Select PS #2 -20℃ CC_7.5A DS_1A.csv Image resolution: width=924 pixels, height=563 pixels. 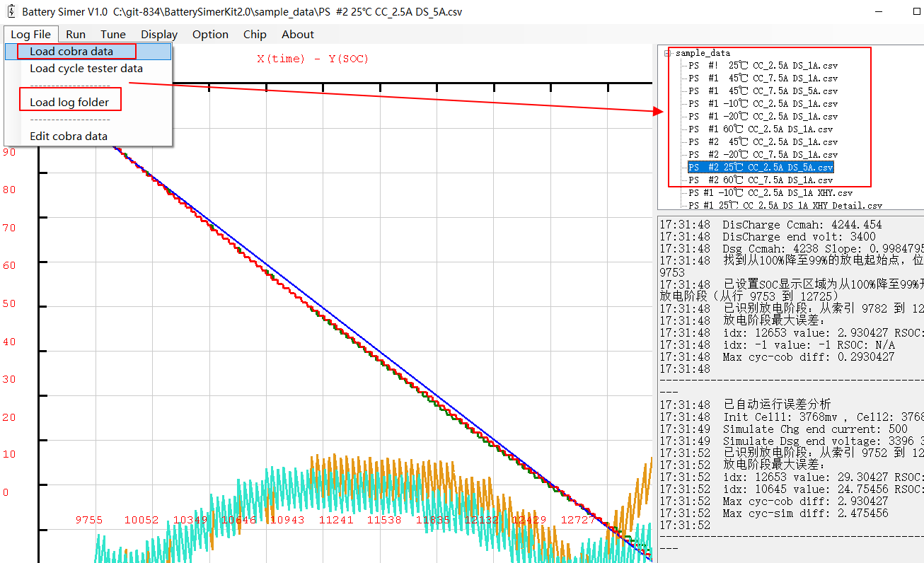[763, 155]
